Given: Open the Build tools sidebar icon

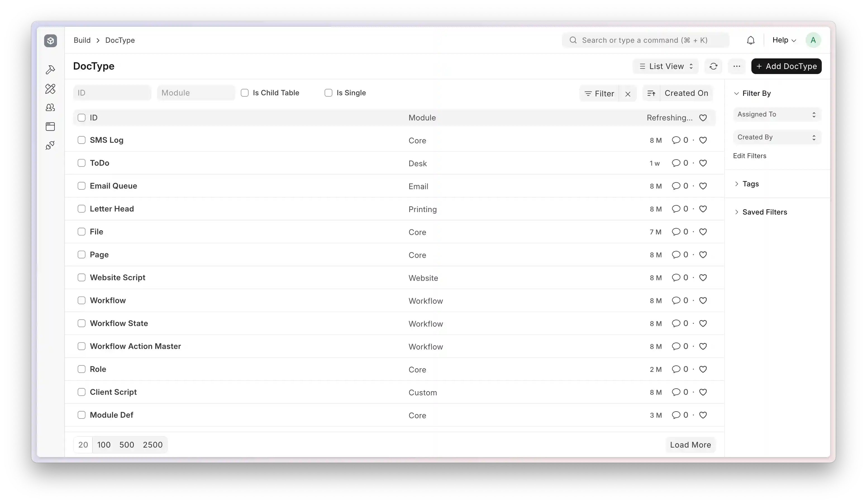Looking at the screenshot, I should [x=51, y=70].
